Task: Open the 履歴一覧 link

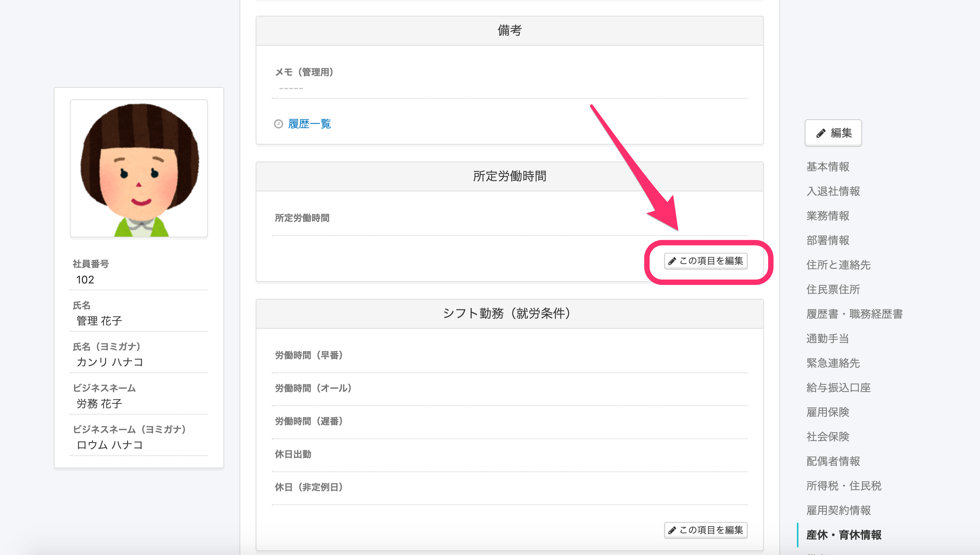Action: tap(309, 124)
